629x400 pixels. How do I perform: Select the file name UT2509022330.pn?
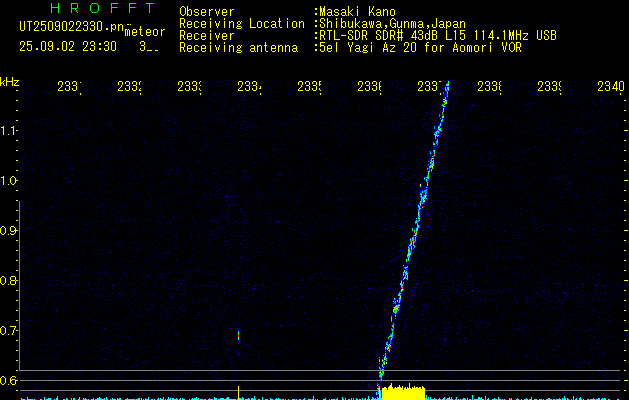click(72, 27)
